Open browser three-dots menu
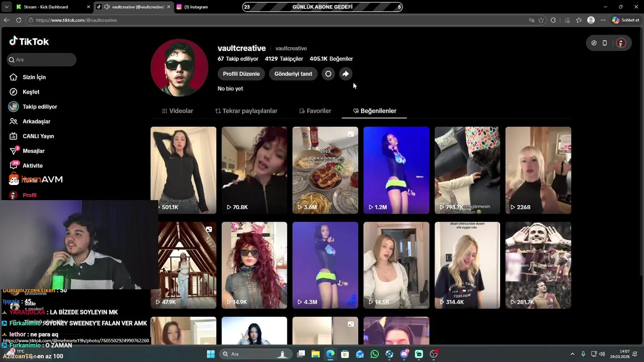The height and width of the screenshot is (362, 644). (x=603, y=20)
